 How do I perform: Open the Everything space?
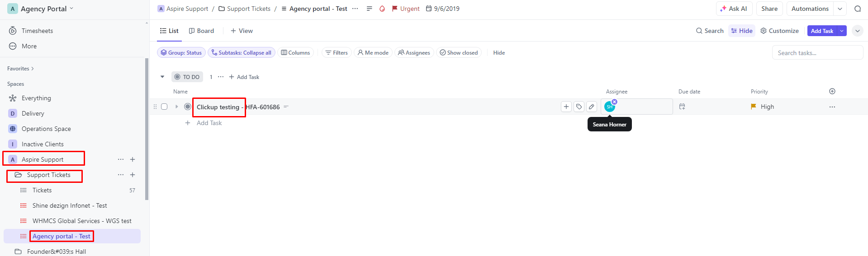pos(36,98)
